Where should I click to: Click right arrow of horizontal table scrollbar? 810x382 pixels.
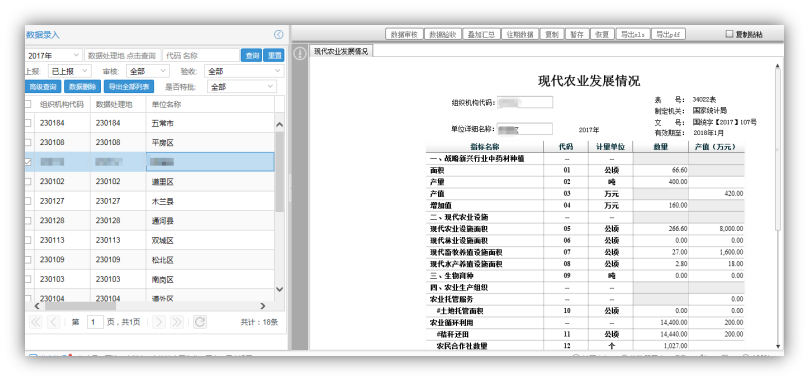[x=262, y=306]
